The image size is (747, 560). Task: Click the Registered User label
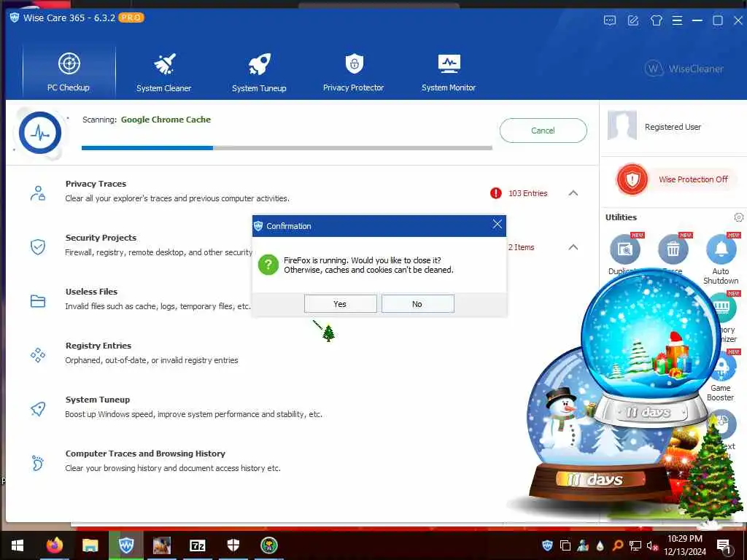coord(673,127)
